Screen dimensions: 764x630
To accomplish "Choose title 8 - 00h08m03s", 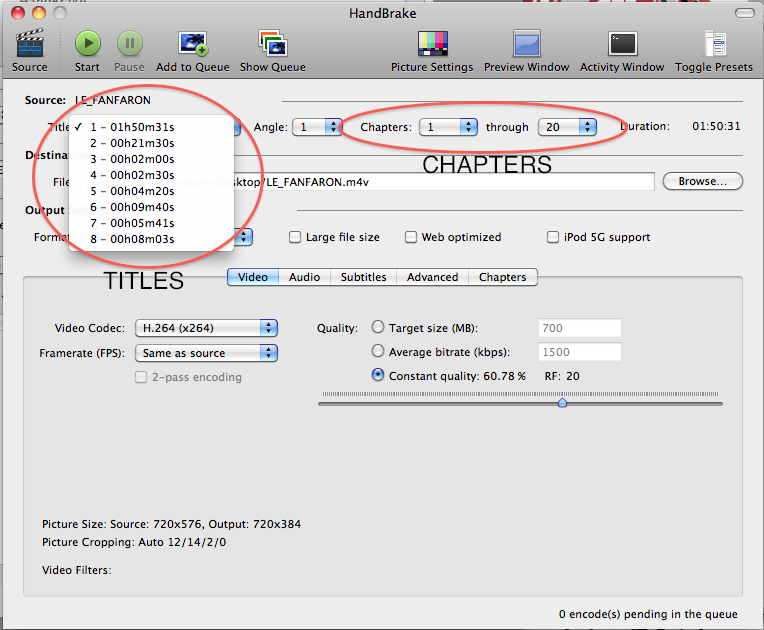I will click(152, 239).
